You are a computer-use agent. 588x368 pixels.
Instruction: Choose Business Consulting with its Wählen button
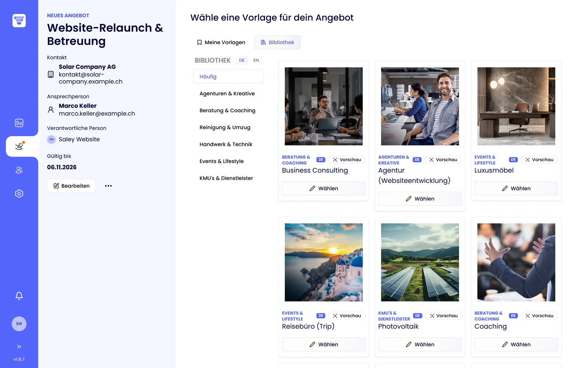(x=324, y=188)
